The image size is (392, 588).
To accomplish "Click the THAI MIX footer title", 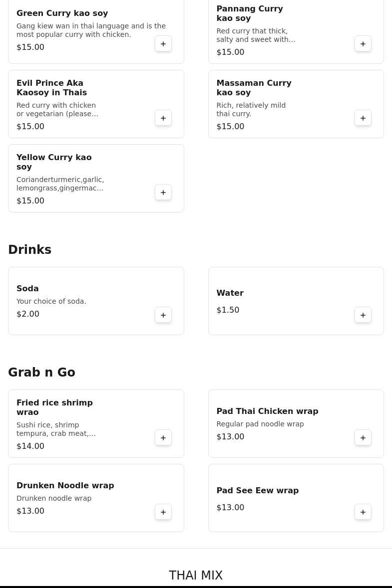I will click(196, 576).
